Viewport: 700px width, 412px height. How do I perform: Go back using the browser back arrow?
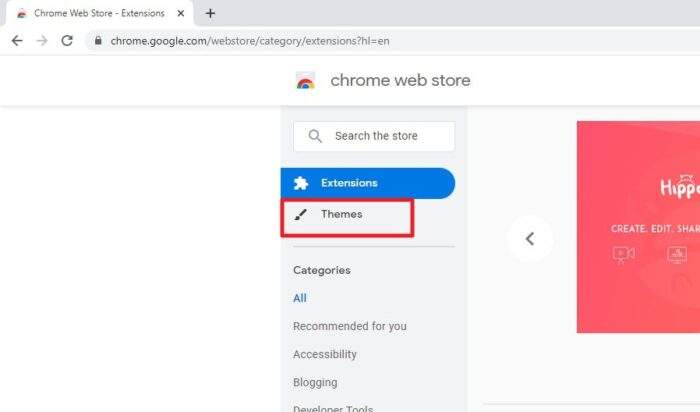[17, 41]
